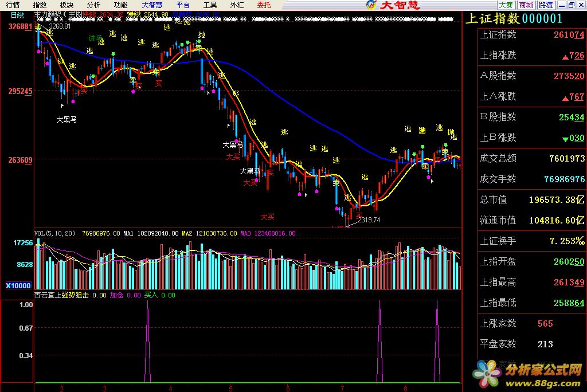Click the 295245 price axis label
The width and height of the screenshot is (587, 392).
(x=20, y=91)
